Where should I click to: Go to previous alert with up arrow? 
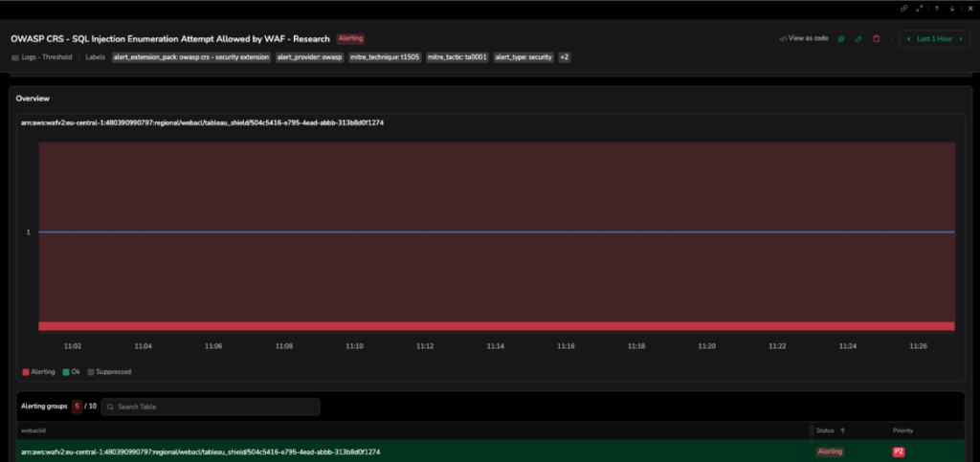pyautogui.click(x=937, y=9)
